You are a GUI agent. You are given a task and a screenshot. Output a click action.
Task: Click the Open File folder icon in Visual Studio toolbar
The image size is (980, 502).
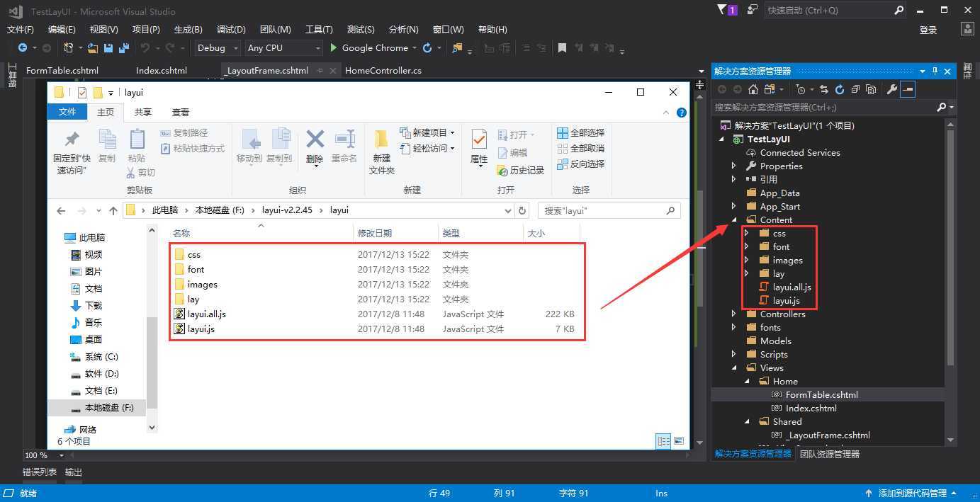tap(93, 48)
